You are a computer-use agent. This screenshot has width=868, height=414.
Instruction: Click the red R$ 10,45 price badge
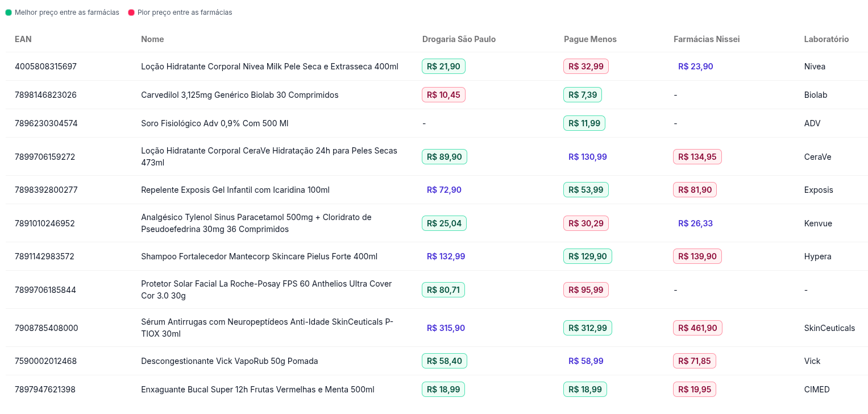pyautogui.click(x=443, y=95)
